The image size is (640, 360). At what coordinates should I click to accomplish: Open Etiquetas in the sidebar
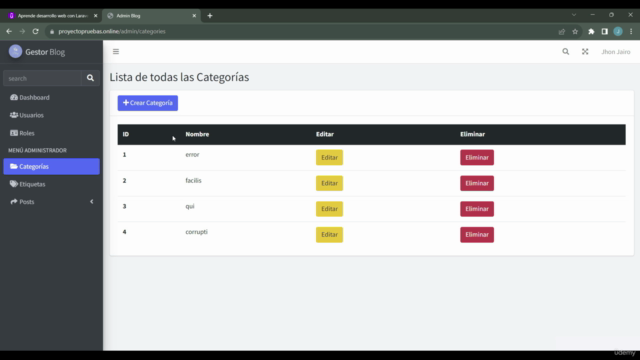tap(51, 184)
